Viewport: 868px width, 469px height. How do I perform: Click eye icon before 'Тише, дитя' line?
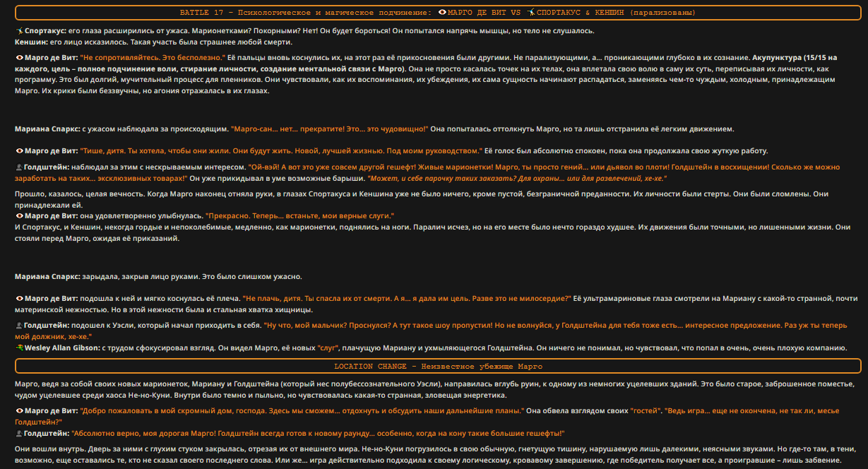(x=19, y=151)
